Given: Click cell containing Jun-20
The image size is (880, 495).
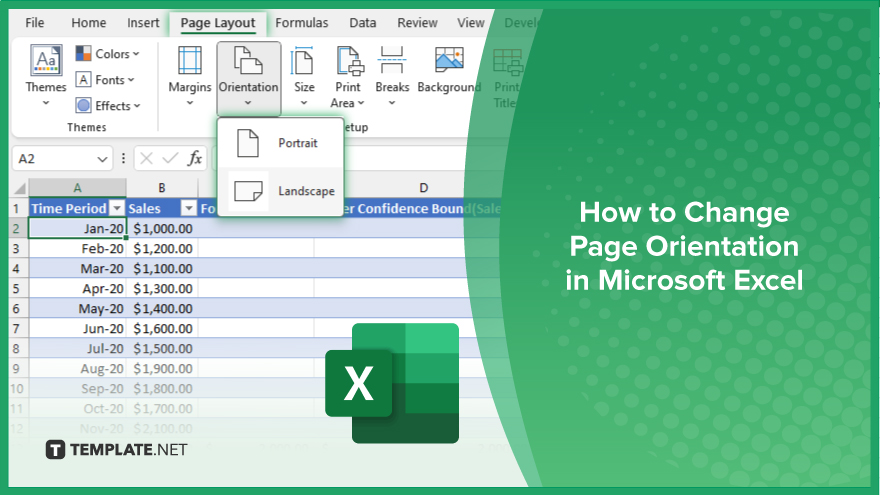Looking at the screenshot, I should tap(77, 328).
